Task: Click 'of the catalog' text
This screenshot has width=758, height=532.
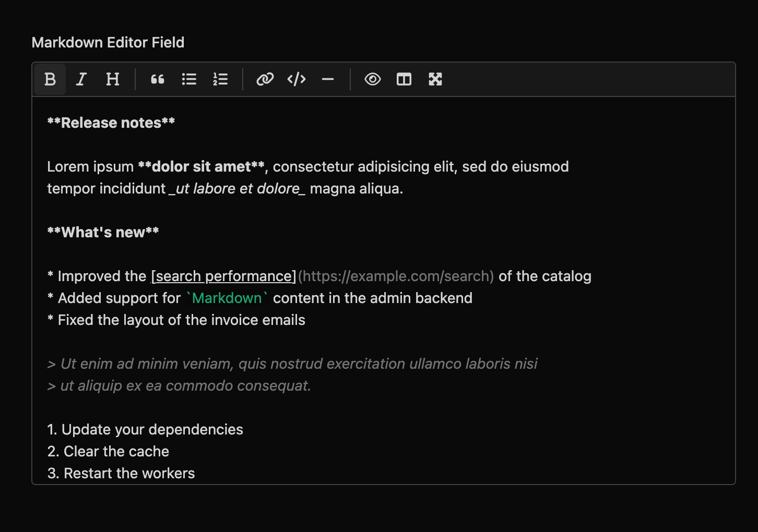Action: pyautogui.click(x=545, y=276)
